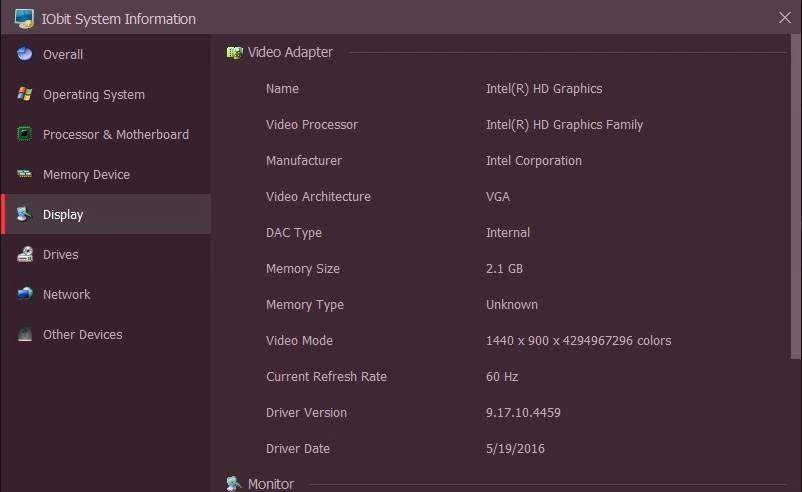
Task: Click the Overall sidebar icon
Action: [x=24, y=54]
